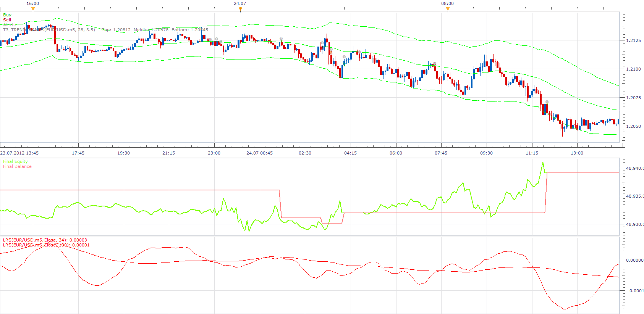Select the trade marker just before 02:30
Screen dimensions: 644x314
281,39
